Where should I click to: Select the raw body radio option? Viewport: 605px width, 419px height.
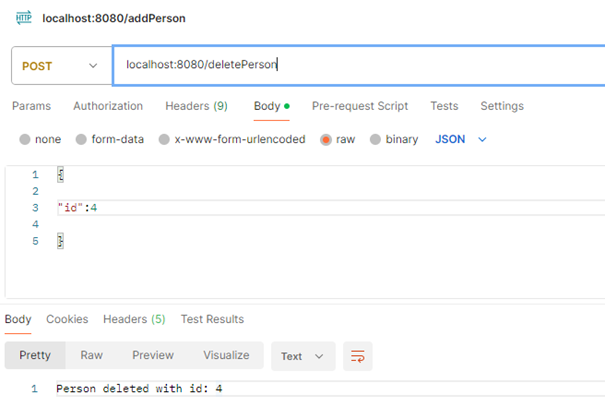click(x=326, y=140)
